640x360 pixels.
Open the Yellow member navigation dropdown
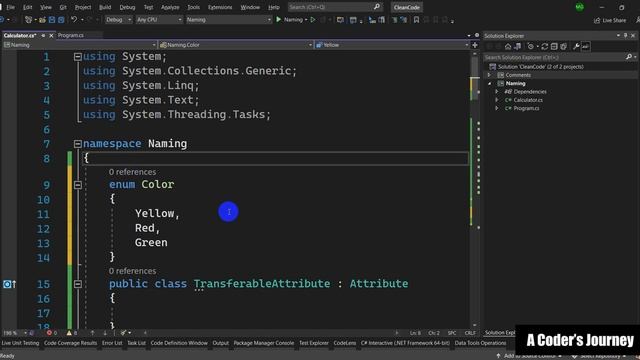[392, 45]
